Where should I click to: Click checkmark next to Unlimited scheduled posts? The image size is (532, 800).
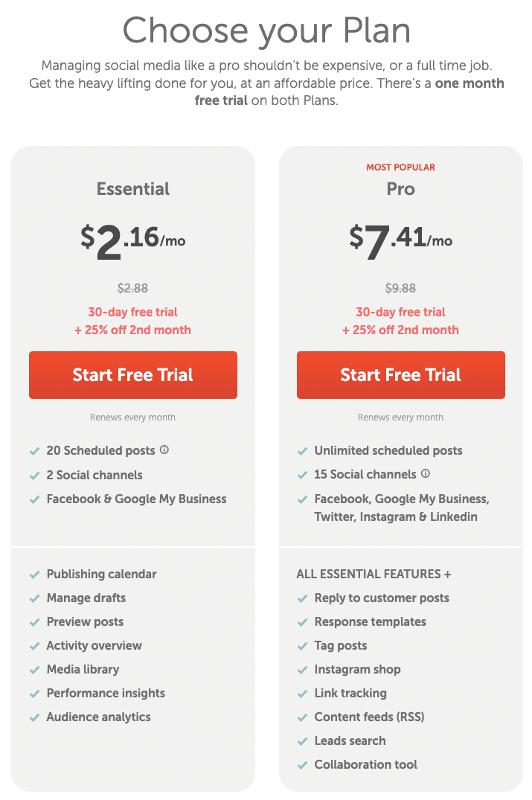point(303,452)
